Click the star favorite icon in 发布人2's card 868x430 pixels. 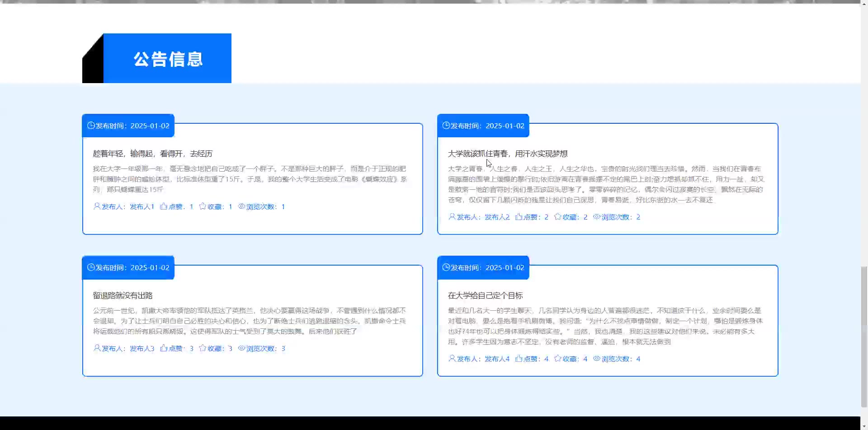(x=557, y=217)
